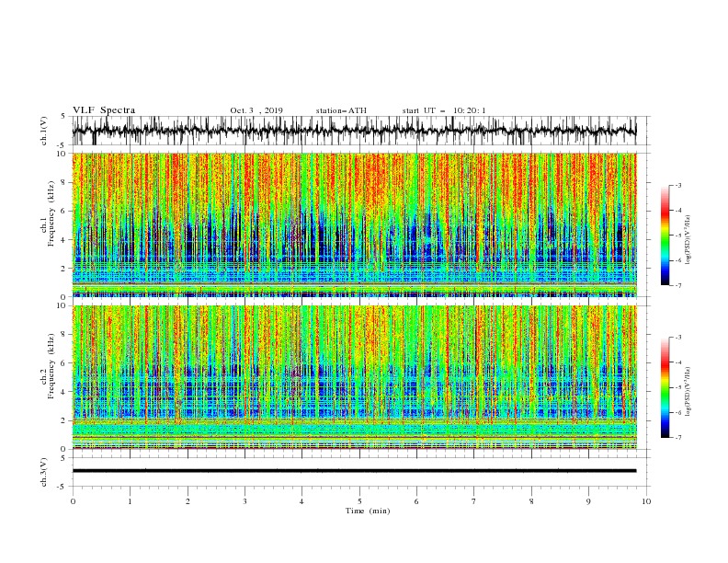
Task: Select the "ch.3(V)" axis label
Action: [x=44, y=472]
